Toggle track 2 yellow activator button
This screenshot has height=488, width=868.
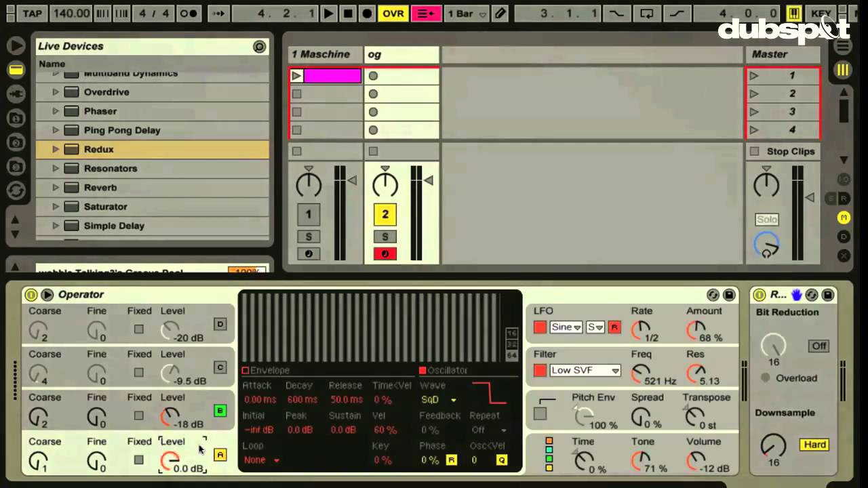tap(384, 214)
